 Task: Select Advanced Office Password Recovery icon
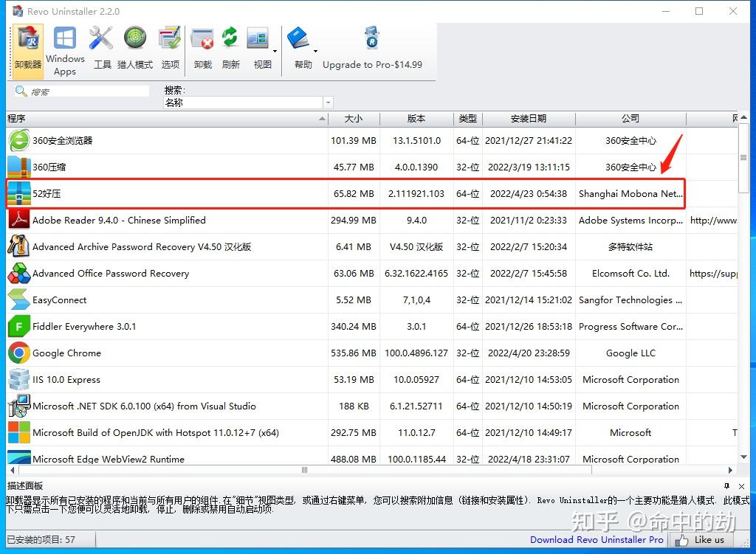[x=19, y=273]
